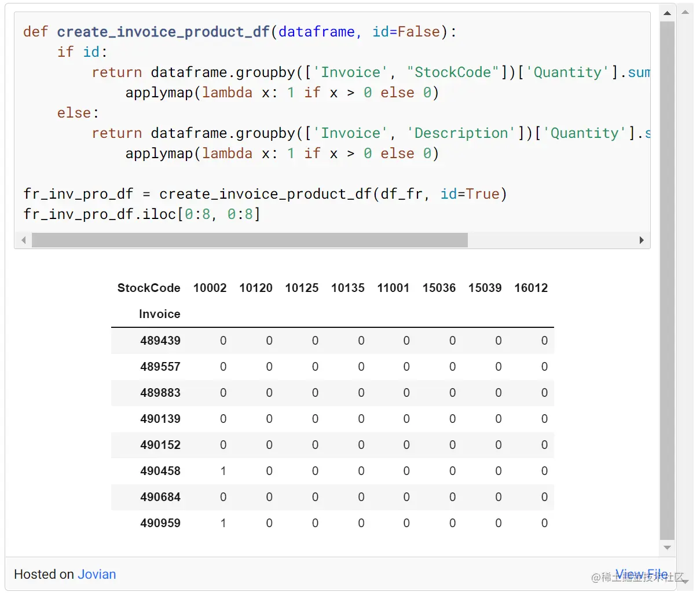The height and width of the screenshot is (599, 700).
Task: Select the StockCode column header label
Action: tap(149, 288)
